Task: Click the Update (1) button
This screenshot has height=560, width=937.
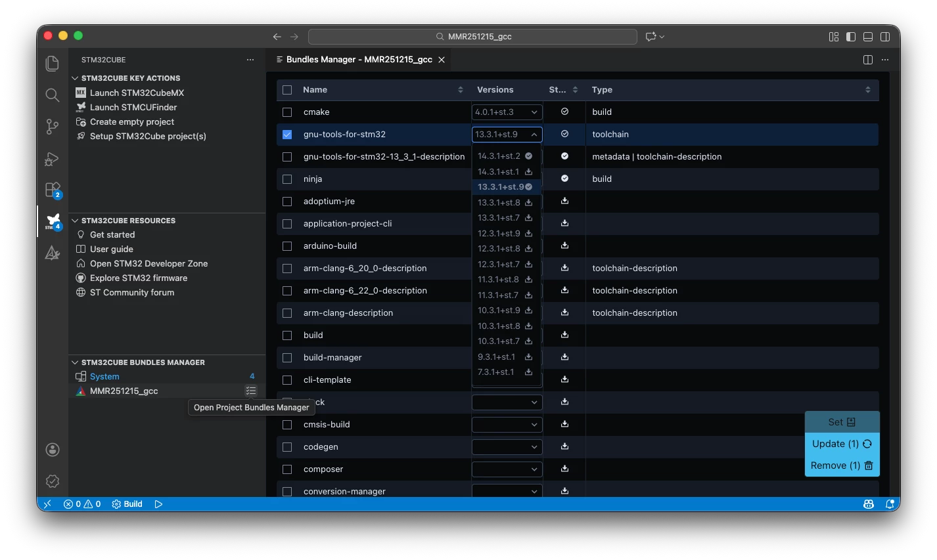Action: [842, 444]
